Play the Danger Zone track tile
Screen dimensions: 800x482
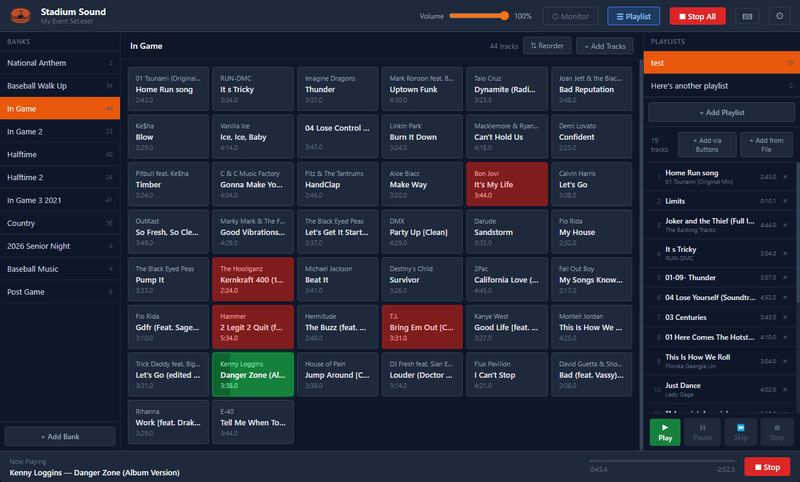click(x=253, y=374)
